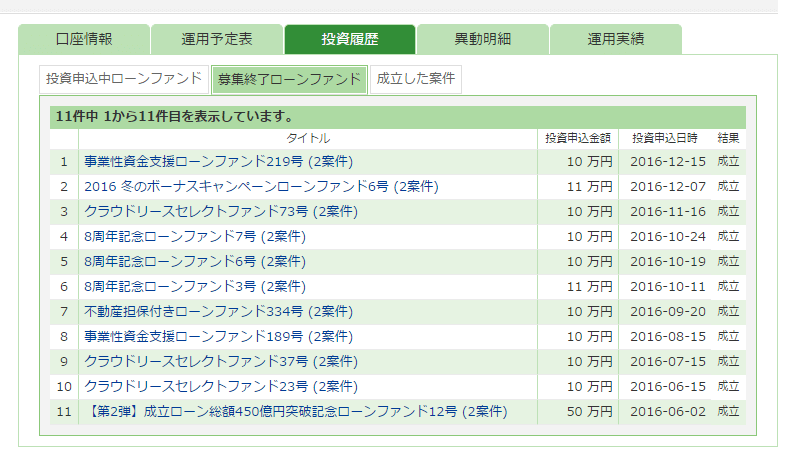
Task: Click 11 万円 amount in row 6
Action: pos(589,287)
